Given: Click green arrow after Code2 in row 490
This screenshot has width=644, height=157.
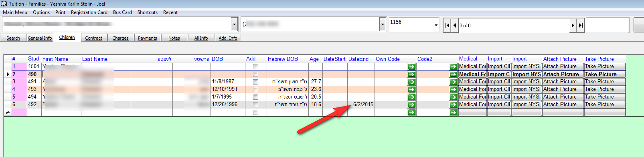Looking at the screenshot, I should (x=454, y=74).
